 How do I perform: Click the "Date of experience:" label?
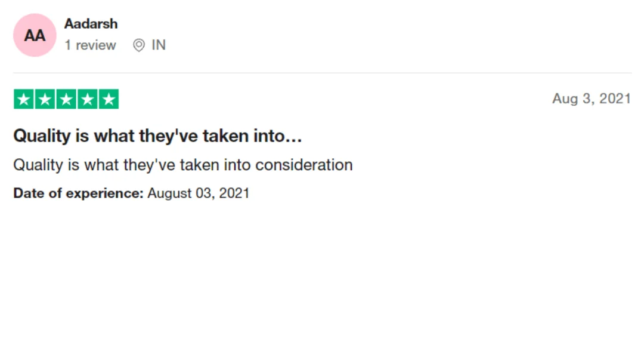(78, 193)
